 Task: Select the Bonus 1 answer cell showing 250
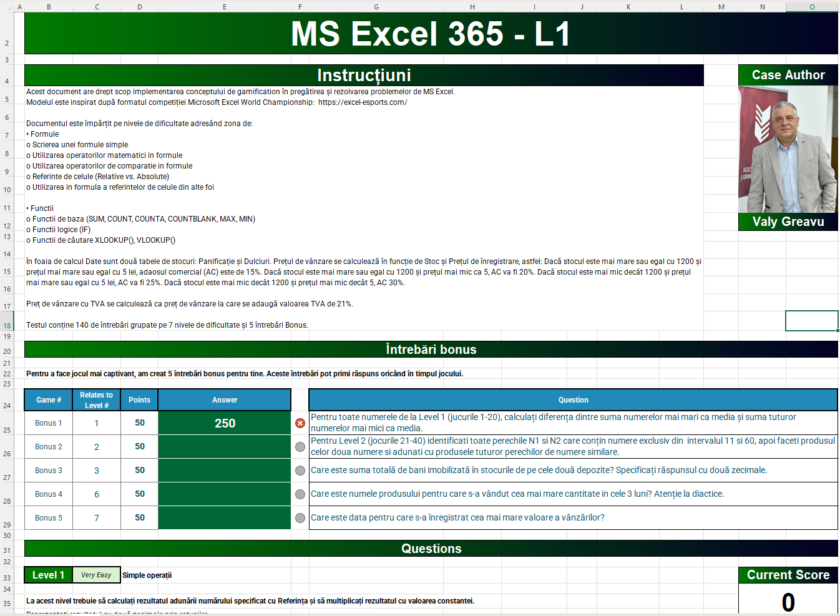click(x=225, y=423)
